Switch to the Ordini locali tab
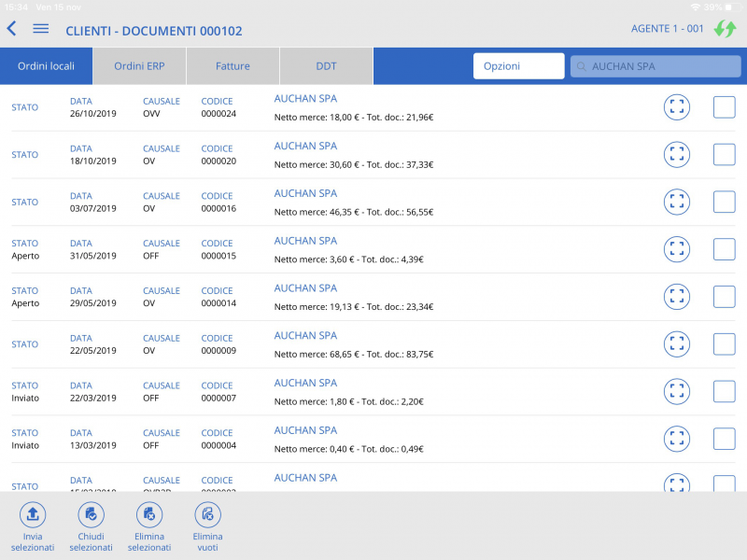 point(45,65)
